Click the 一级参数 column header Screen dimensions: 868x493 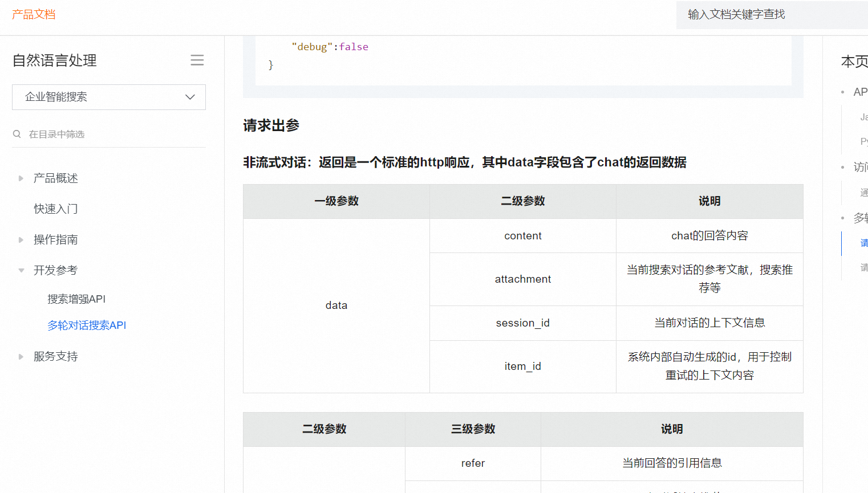click(x=336, y=201)
